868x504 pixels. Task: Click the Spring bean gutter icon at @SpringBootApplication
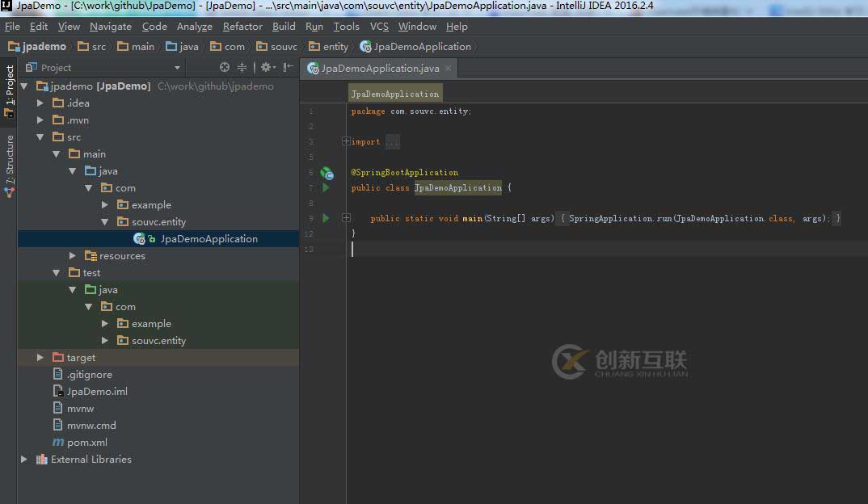click(x=327, y=173)
